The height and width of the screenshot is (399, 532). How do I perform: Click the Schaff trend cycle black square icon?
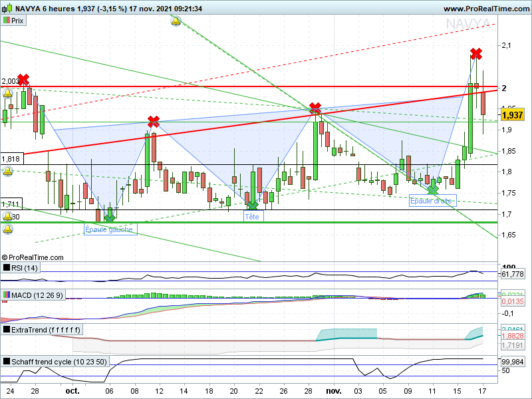pos(6,361)
